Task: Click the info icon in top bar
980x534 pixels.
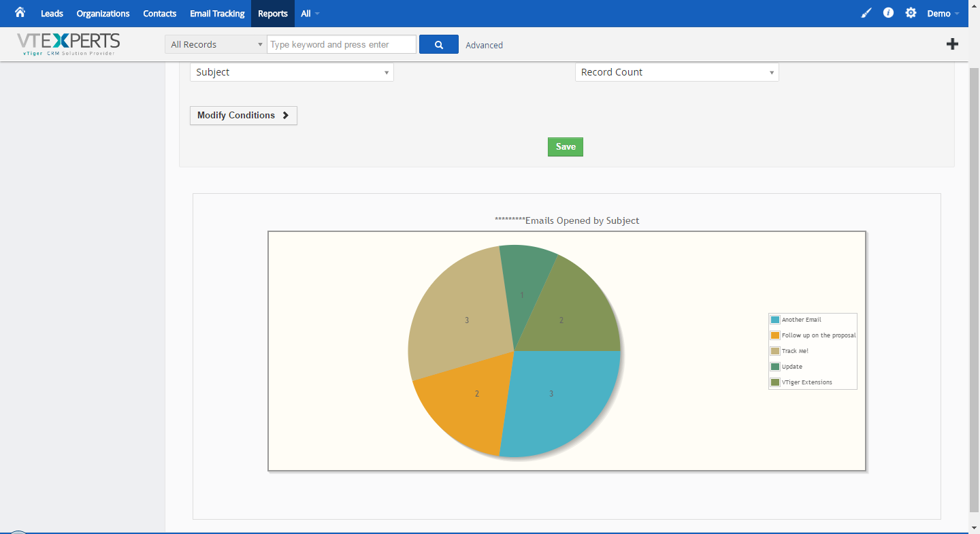Action: (x=888, y=13)
